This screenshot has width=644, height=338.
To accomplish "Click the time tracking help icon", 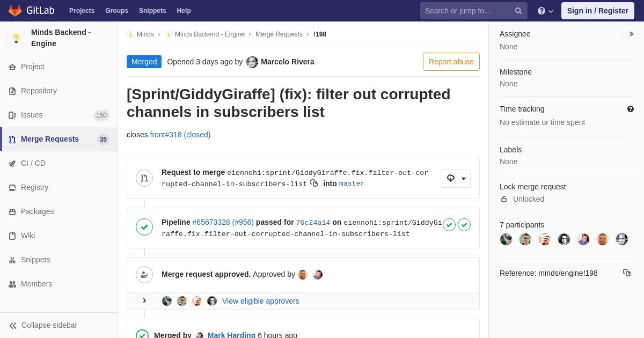I will [630, 109].
